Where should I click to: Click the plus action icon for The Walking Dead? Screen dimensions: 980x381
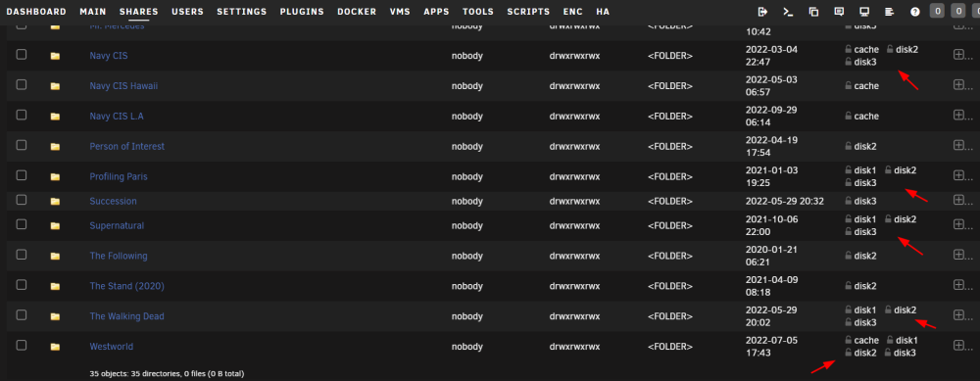click(958, 314)
